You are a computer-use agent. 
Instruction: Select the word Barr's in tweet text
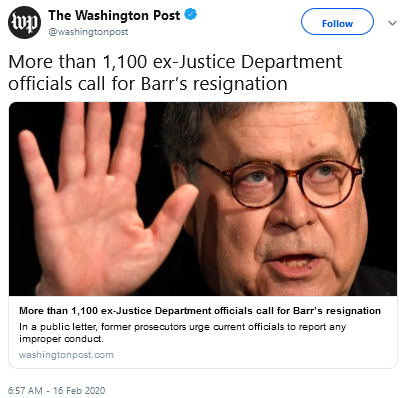(164, 83)
